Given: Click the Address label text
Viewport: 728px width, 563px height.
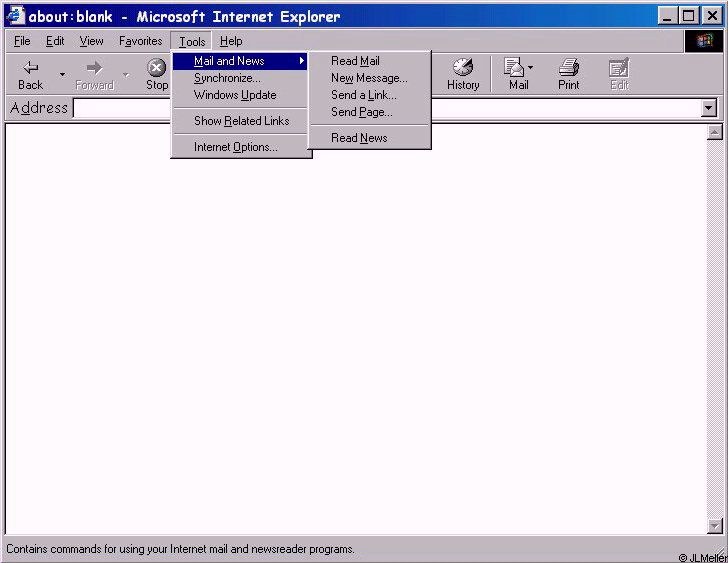Looking at the screenshot, I should 39,108.
